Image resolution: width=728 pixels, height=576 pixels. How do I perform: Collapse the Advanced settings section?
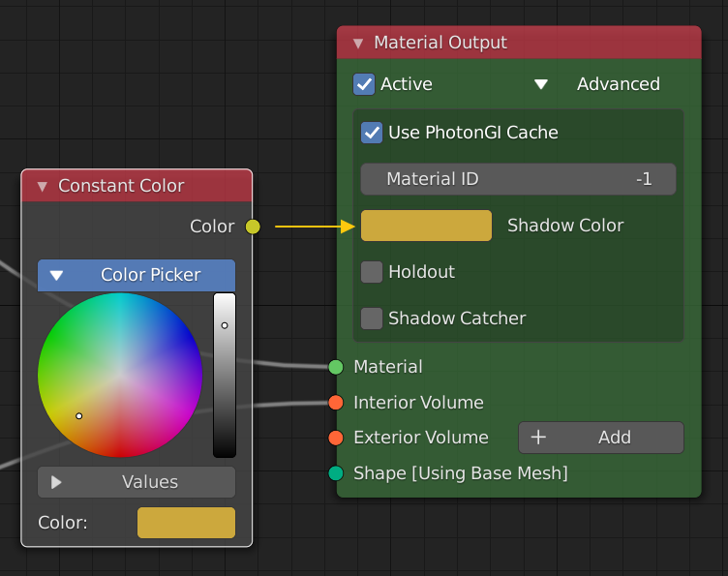coord(541,84)
